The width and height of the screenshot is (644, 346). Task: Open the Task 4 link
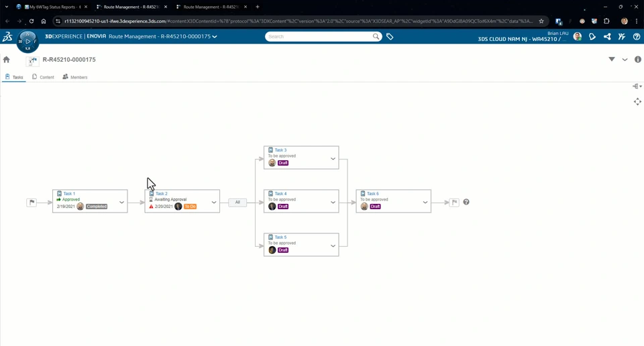[280, 194]
